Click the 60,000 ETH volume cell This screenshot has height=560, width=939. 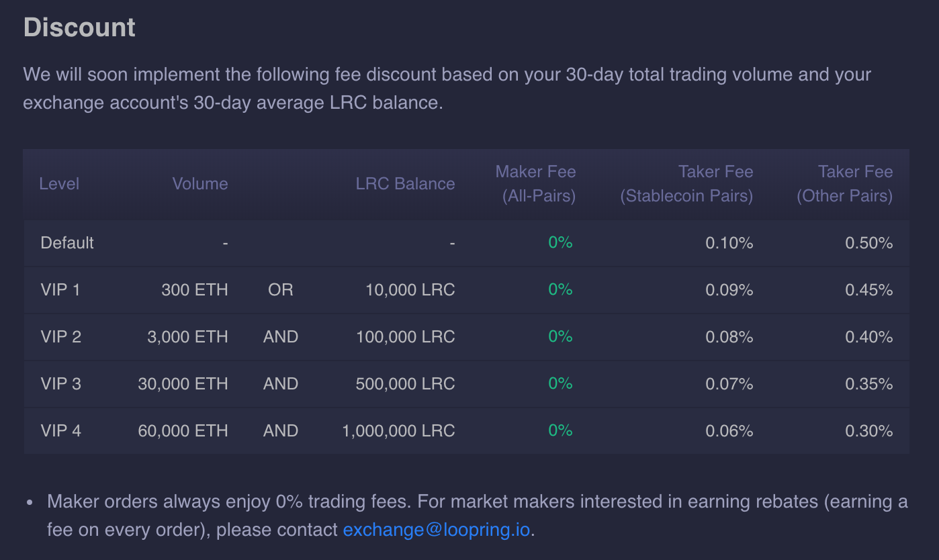pyautogui.click(x=183, y=431)
